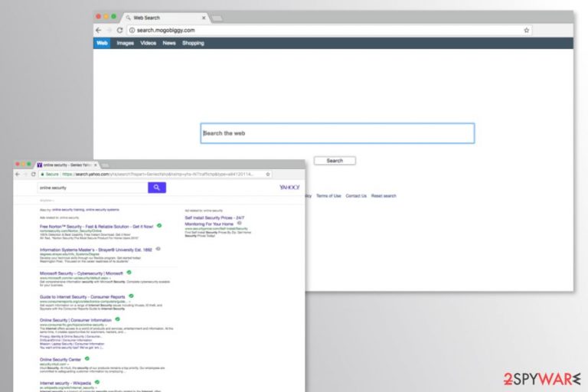Image resolution: width=588 pixels, height=392 pixels.
Task: Open the Free Norton Security result
Action: click(96, 227)
